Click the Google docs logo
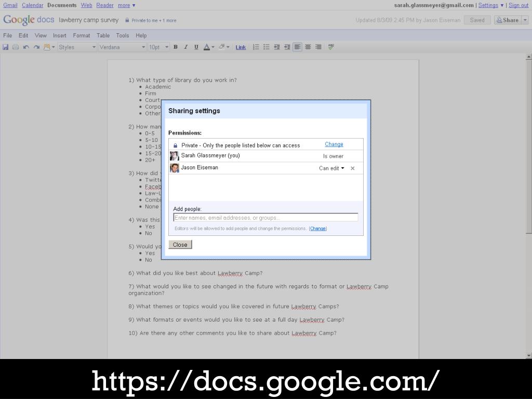Screen dimensions: 532x399 (x=29, y=20)
